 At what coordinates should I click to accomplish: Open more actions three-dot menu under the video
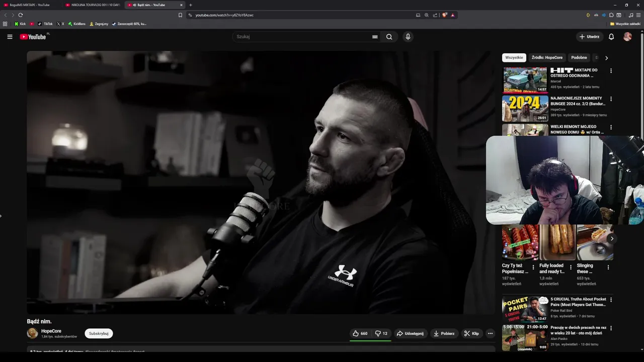pyautogui.click(x=490, y=333)
